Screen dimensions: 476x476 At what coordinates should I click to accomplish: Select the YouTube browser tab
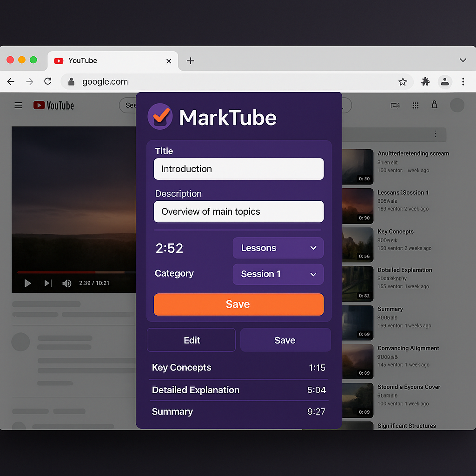coord(112,61)
